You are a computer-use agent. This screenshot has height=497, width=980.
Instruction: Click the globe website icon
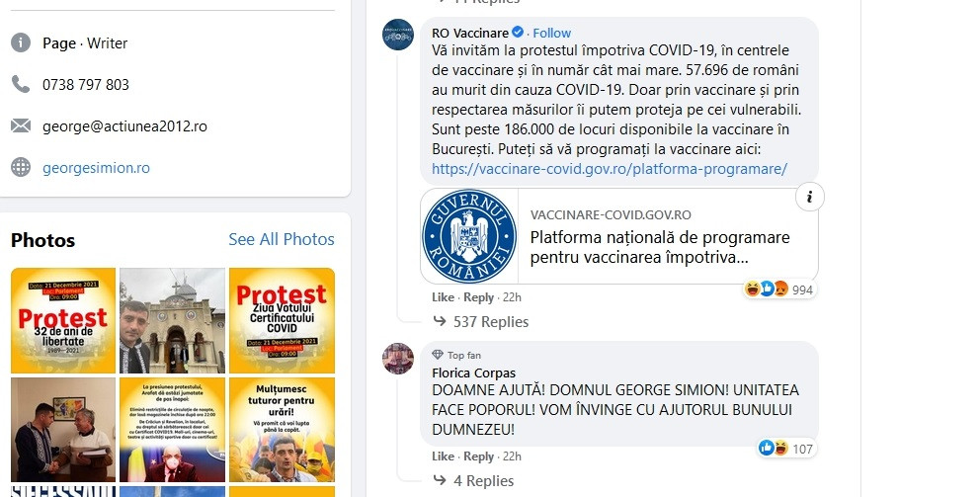(x=21, y=168)
